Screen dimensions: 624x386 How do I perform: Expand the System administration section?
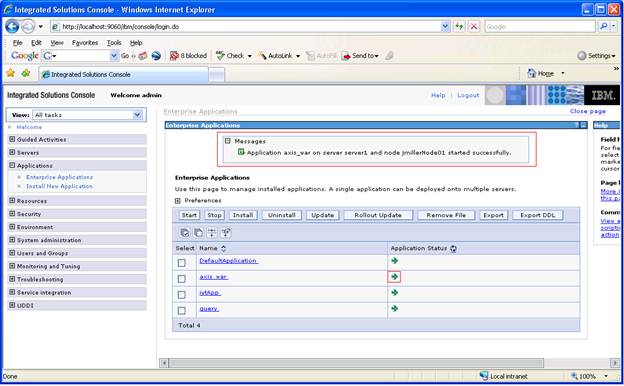click(12, 240)
